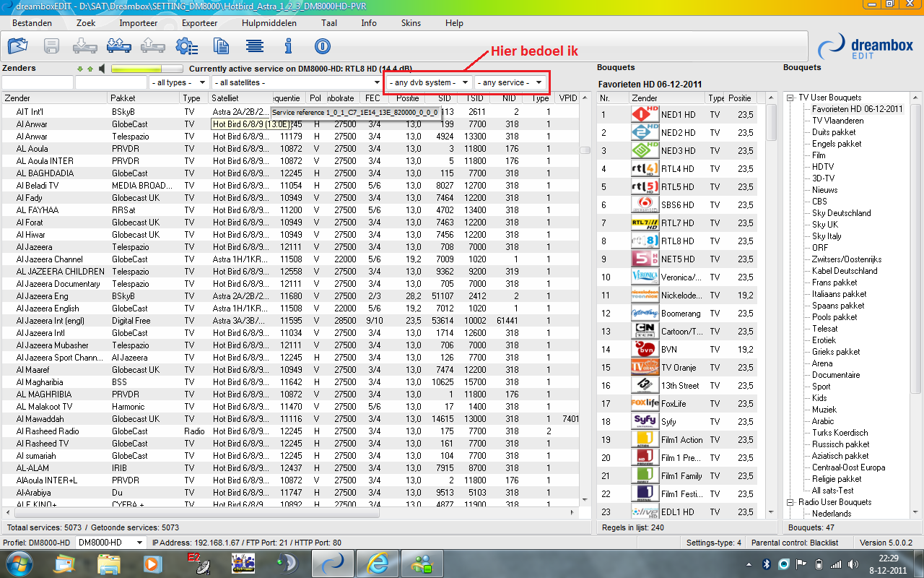Viewport: 924px width, 578px height.
Task: Click the blue documents copy icon
Action: tap(221, 47)
